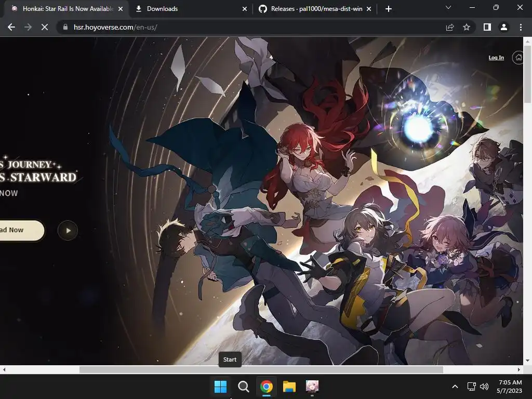Open the clock and date panel
Viewport: 532px width, 399px height.
click(510, 387)
